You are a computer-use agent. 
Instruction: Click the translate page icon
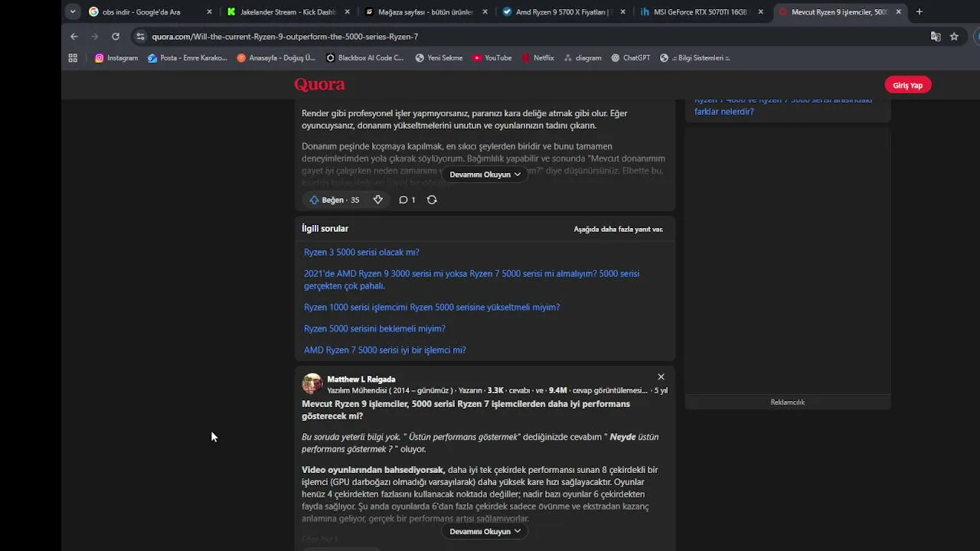point(936,36)
